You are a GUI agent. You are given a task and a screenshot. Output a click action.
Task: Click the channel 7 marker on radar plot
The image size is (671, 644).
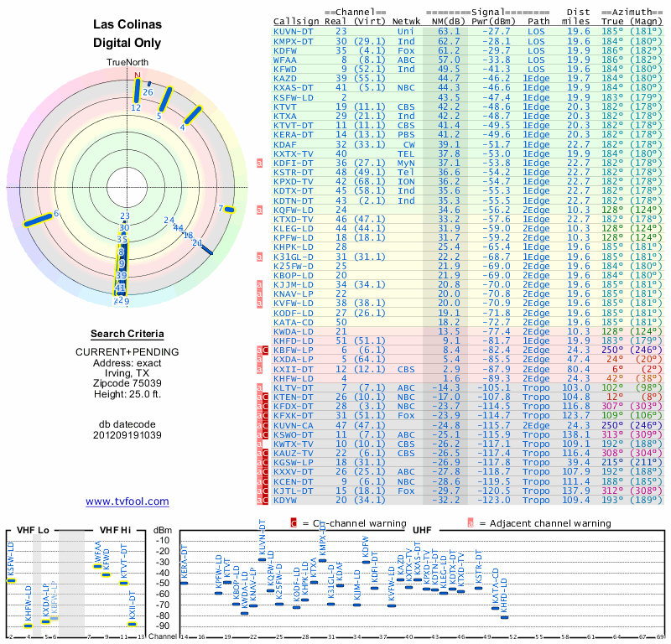(230, 210)
